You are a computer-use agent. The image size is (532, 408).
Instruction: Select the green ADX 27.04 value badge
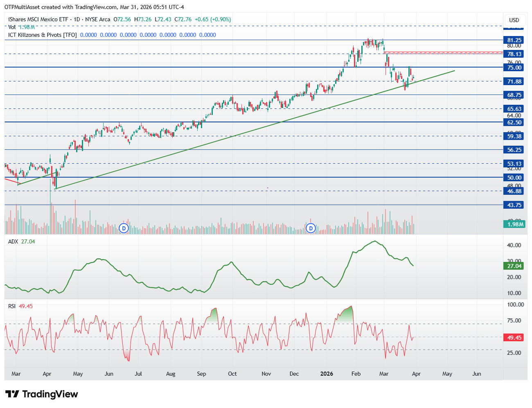point(514,266)
